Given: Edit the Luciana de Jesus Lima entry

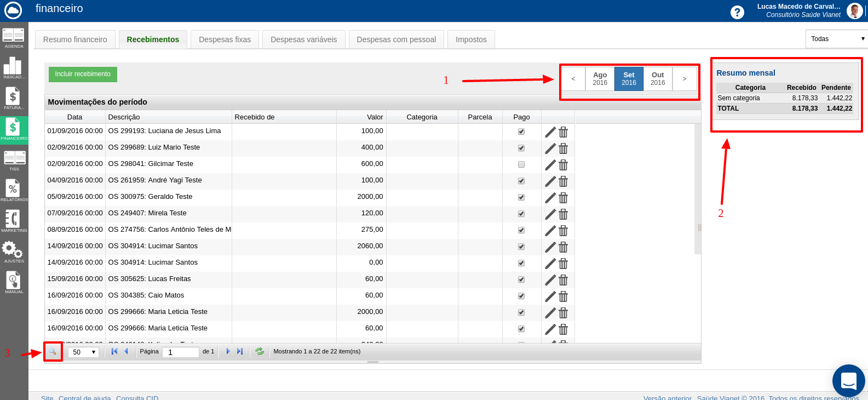Looking at the screenshot, I should point(550,132).
